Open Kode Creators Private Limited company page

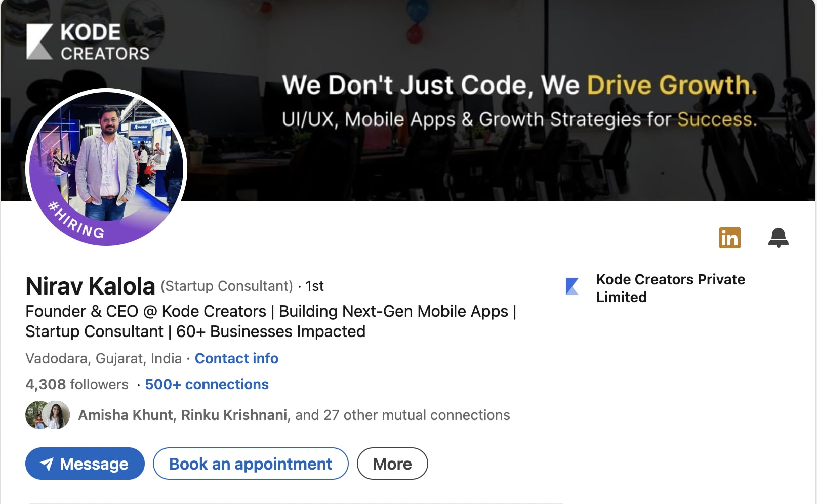pyautogui.click(x=671, y=288)
